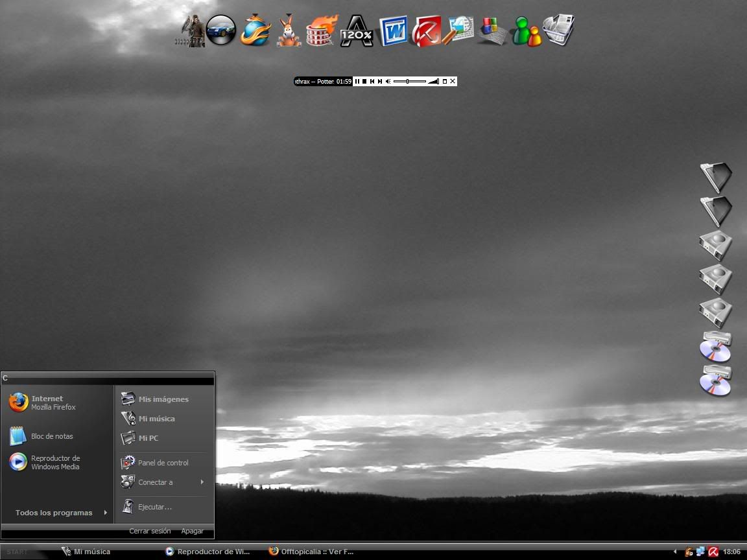This screenshot has width=747, height=560.
Task: Open the Firefox globe icon in dock
Action: 255,30
